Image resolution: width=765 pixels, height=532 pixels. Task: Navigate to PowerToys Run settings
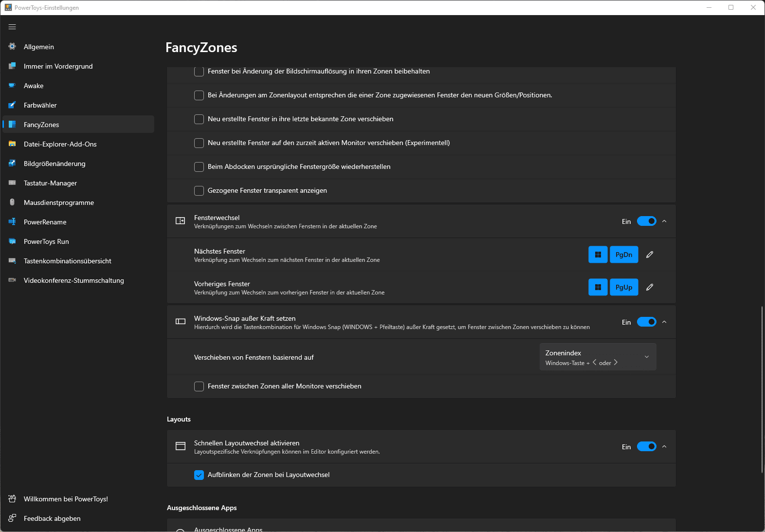[x=78, y=241]
